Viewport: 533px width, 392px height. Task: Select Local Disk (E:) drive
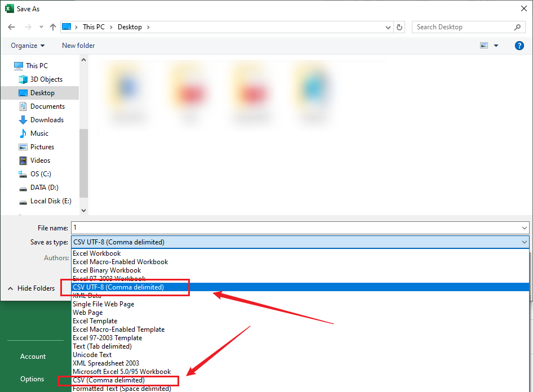click(51, 201)
